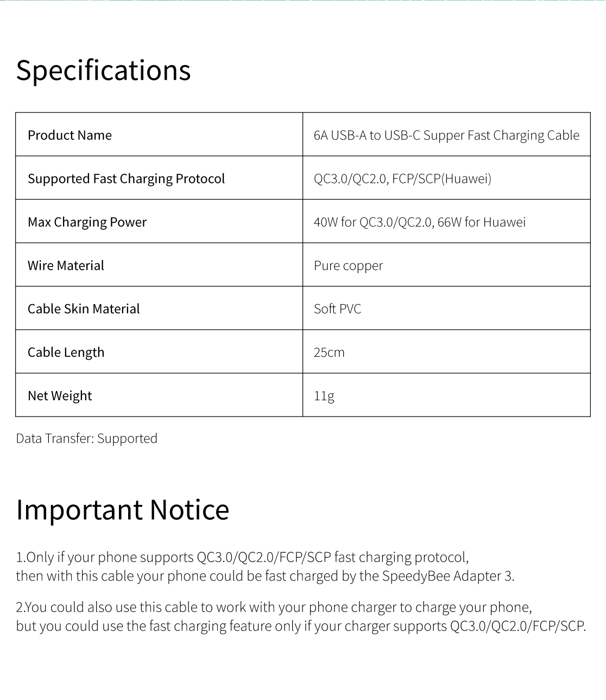Click the SpeedyBee Adapter 3 sentence
606x700 pixels.
coord(265,576)
